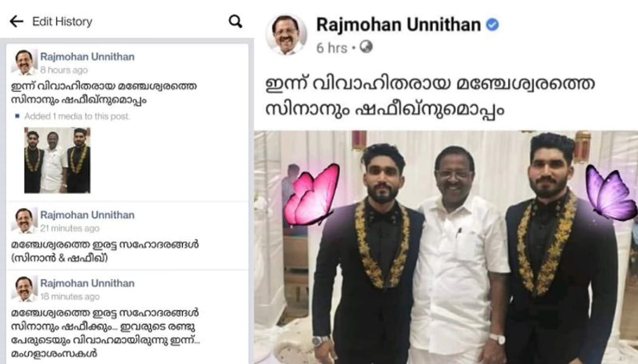Image resolution: width=638 pixels, height=364 pixels.
Task: Click Rajmohan Unnithan name in 21 minutes ago edit
Action: click(x=87, y=215)
